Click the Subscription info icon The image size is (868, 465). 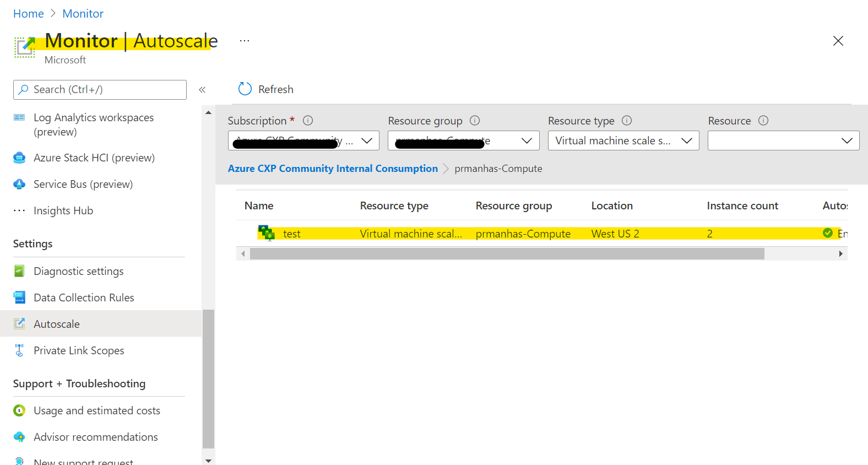tap(308, 120)
